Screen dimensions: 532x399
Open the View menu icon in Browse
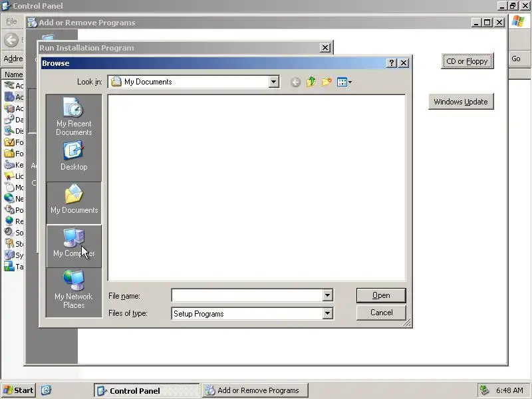pos(344,82)
